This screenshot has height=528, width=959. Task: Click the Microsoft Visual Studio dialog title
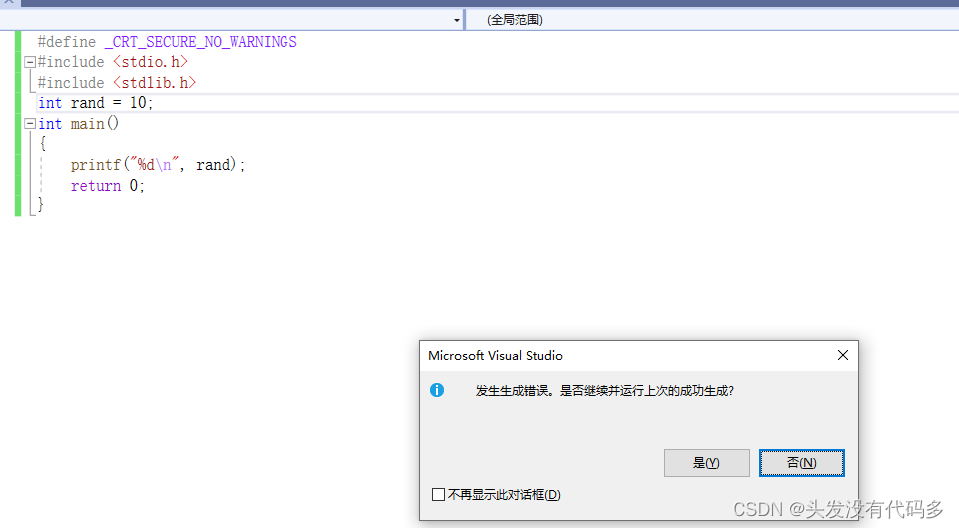point(495,355)
